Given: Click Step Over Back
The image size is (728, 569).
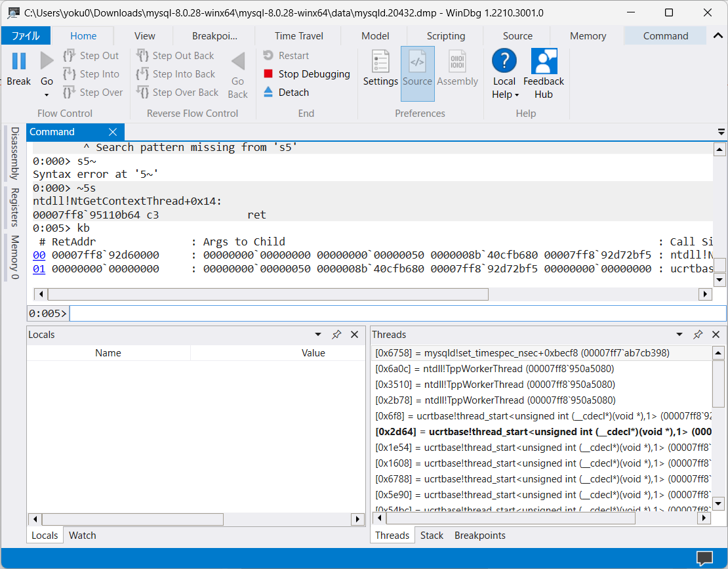Looking at the screenshot, I should coord(177,93).
